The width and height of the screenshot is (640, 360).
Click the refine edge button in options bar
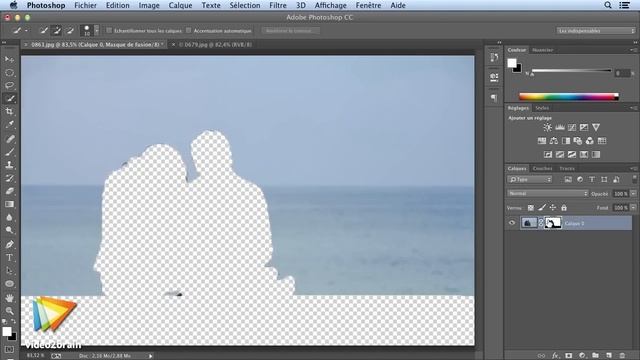[x=290, y=31]
